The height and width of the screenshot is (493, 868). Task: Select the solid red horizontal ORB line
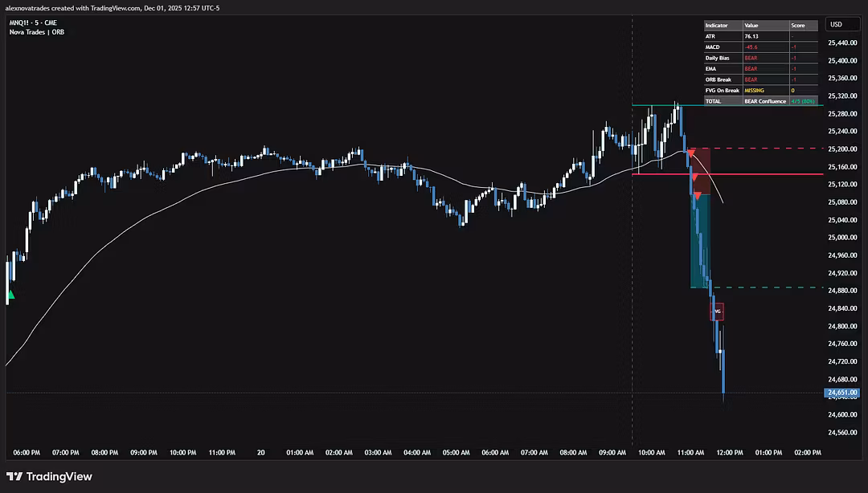pyautogui.click(x=764, y=174)
